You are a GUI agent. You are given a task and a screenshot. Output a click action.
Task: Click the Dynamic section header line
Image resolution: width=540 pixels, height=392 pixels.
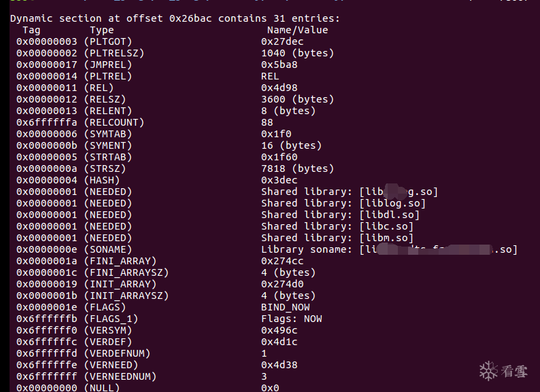(175, 18)
